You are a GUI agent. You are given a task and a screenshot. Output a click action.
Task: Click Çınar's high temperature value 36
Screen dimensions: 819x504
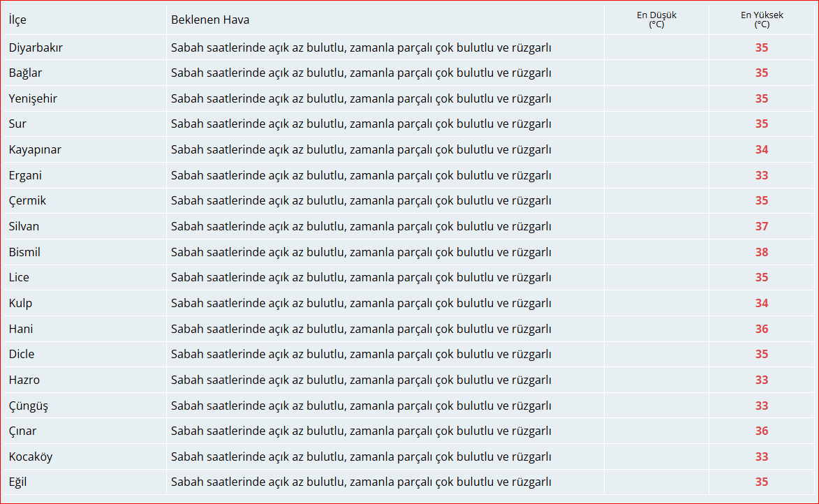pos(761,431)
